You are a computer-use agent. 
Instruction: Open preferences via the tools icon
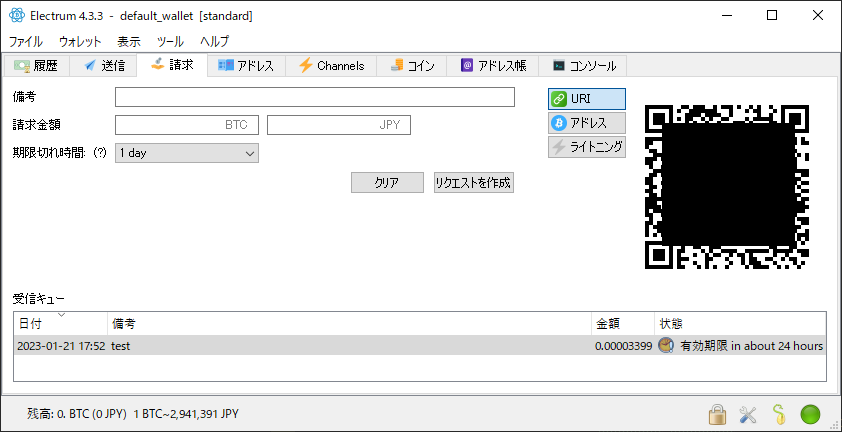[x=747, y=414]
